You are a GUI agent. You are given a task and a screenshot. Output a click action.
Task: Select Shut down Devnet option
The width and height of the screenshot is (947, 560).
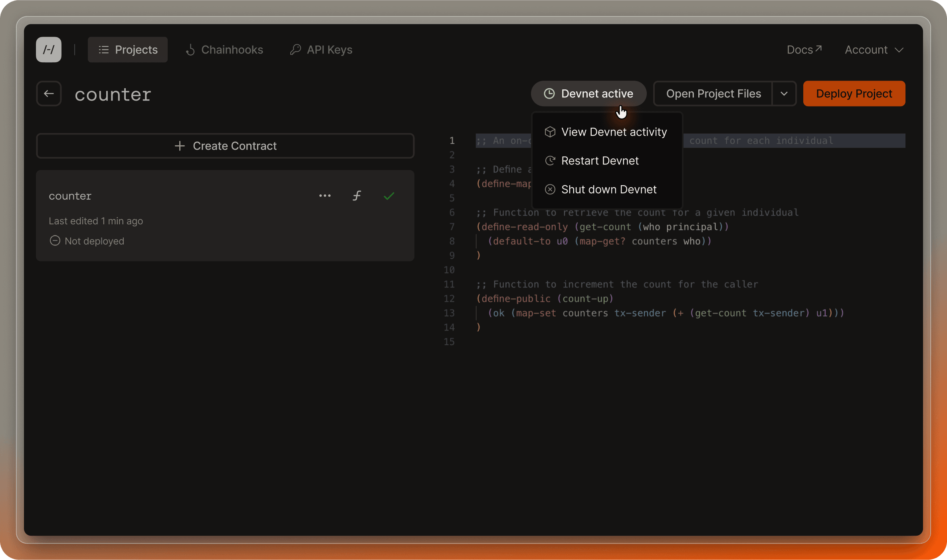coord(608,189)
